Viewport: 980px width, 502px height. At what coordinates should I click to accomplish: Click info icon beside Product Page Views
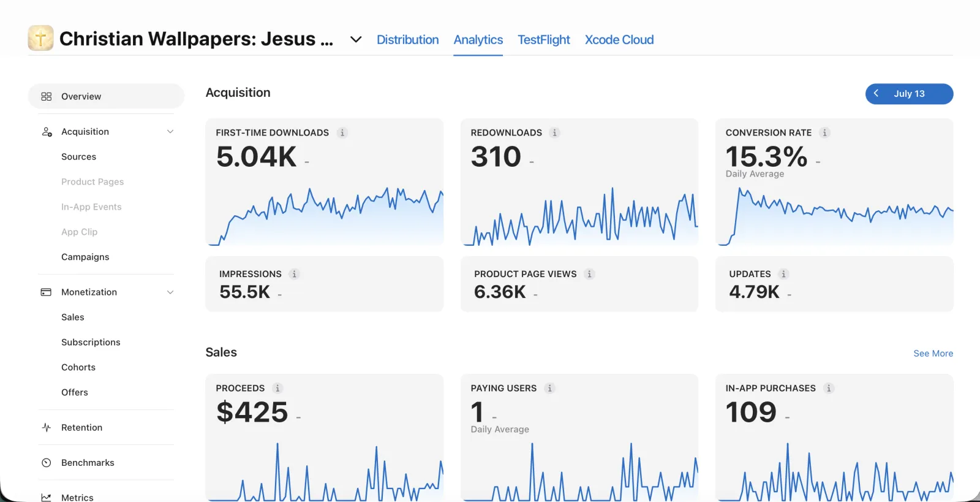(589, 274)
